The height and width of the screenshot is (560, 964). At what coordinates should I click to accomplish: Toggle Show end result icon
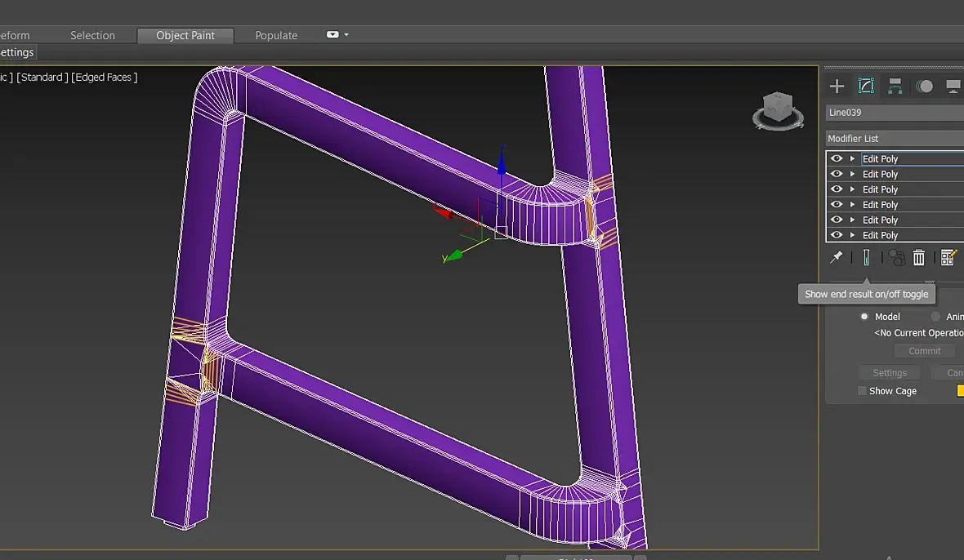(x=866, y=258)
